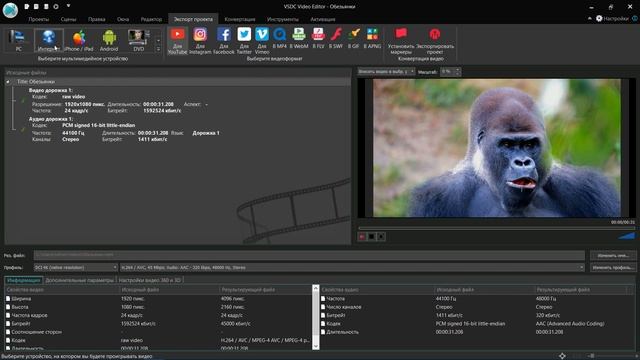
Task: Open the Сцены ribbon tab
Action: point(69,19)
